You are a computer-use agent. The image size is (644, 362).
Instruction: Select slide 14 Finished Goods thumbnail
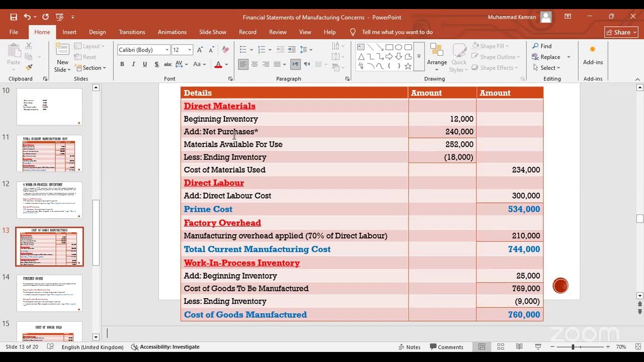(49, 293)
